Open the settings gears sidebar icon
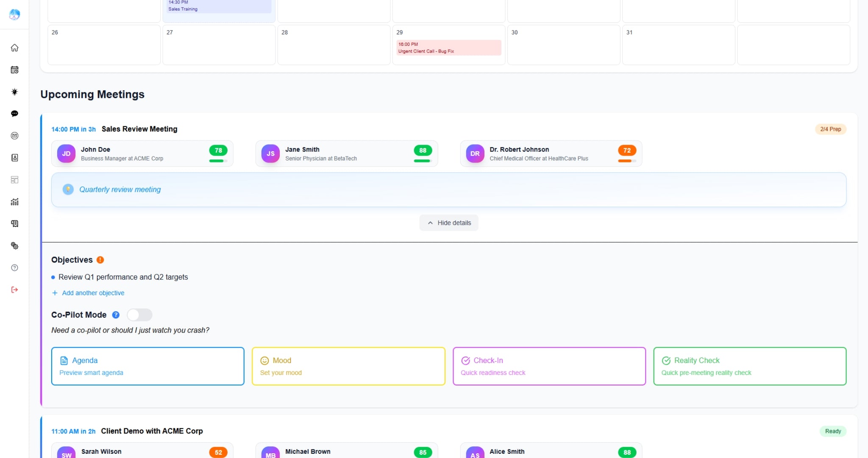The image size is (868, 458). tap(14, 246)
